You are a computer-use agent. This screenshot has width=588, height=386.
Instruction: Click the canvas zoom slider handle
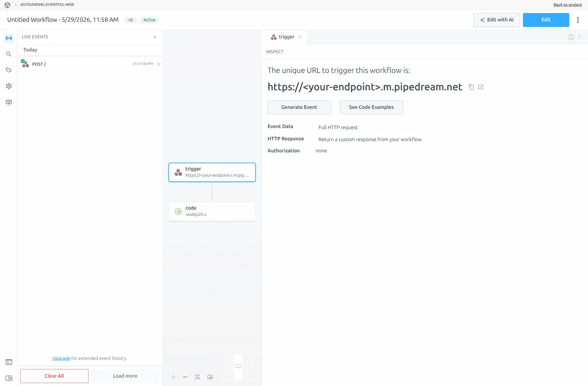pyautogui.click(x=238, y=366)
